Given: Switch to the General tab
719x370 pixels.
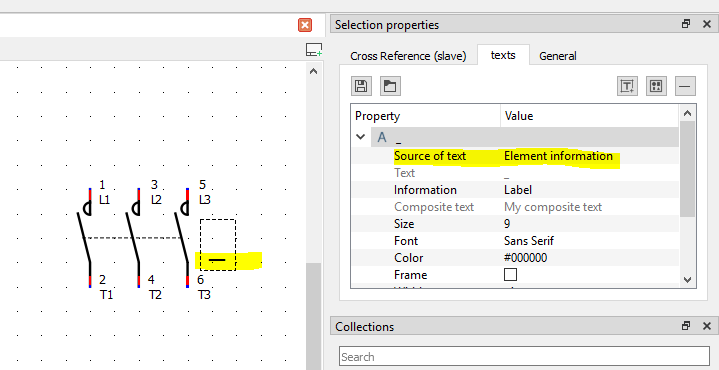Looking at the screenshot, I should tap(558, 56).
